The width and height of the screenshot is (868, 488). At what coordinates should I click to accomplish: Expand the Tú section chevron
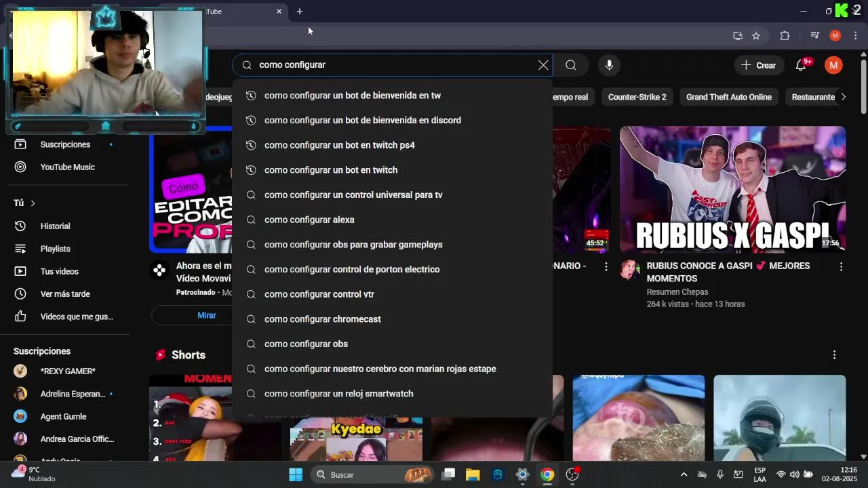(33, 203)
